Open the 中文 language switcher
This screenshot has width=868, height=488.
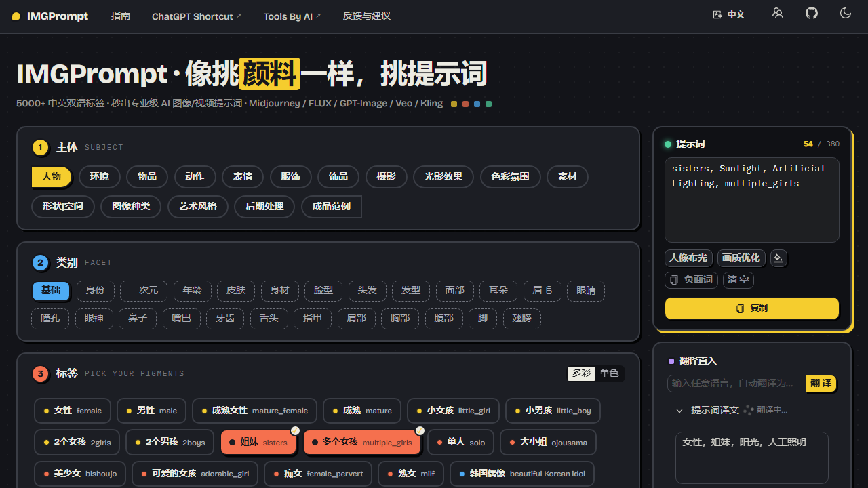point(729,14)
